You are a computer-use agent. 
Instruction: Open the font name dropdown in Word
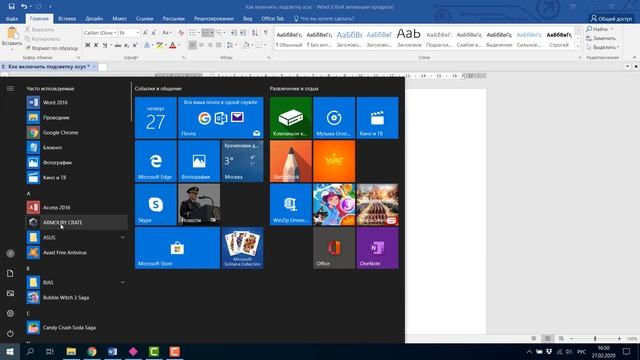pyautogui.click(x=116, y=33)
